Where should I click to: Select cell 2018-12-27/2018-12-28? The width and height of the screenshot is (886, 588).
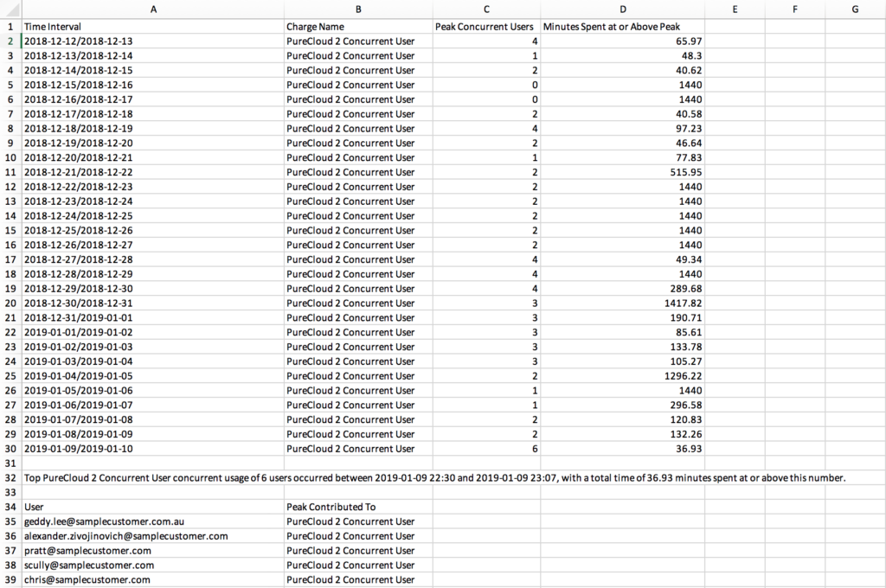point(153,259)
